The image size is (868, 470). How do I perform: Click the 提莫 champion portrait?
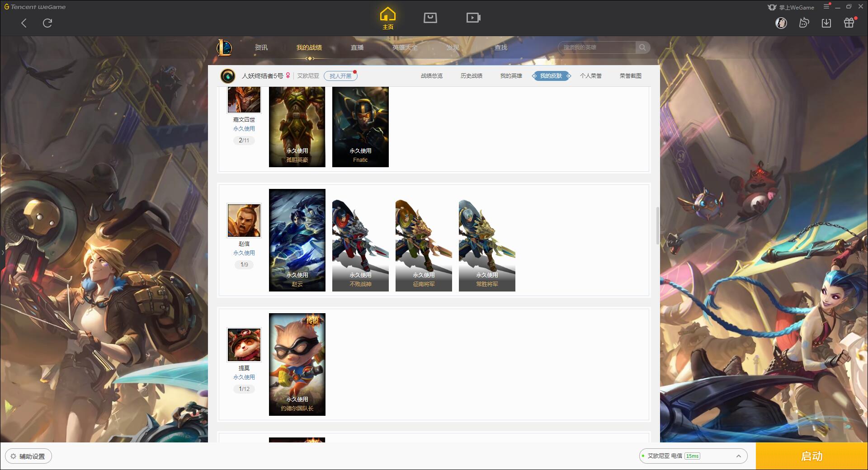[x=244, y=345]
